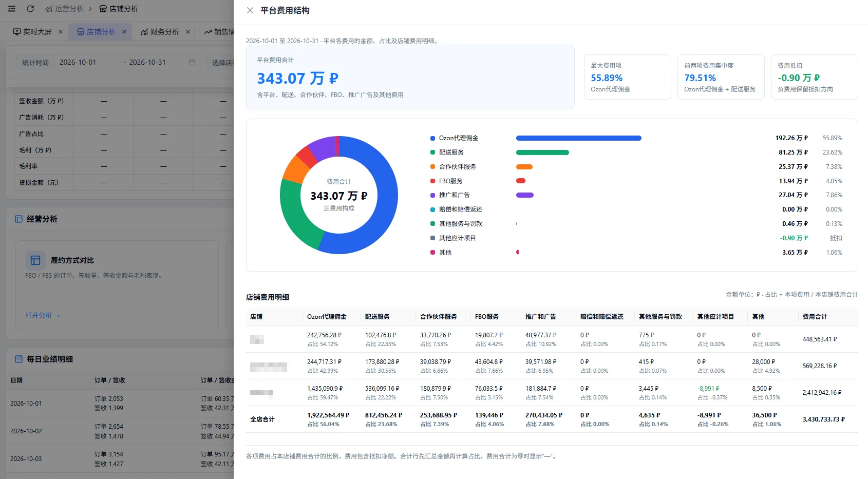Click the Ozon代理佣金 blue bar
This screenshot has width=868, height=479.
coord(579,138)
